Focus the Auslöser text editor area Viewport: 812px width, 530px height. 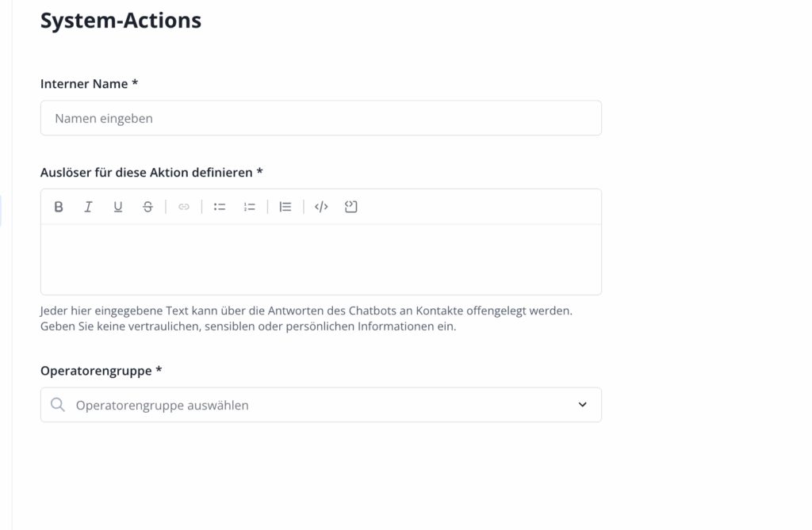[x=320, y=259]
